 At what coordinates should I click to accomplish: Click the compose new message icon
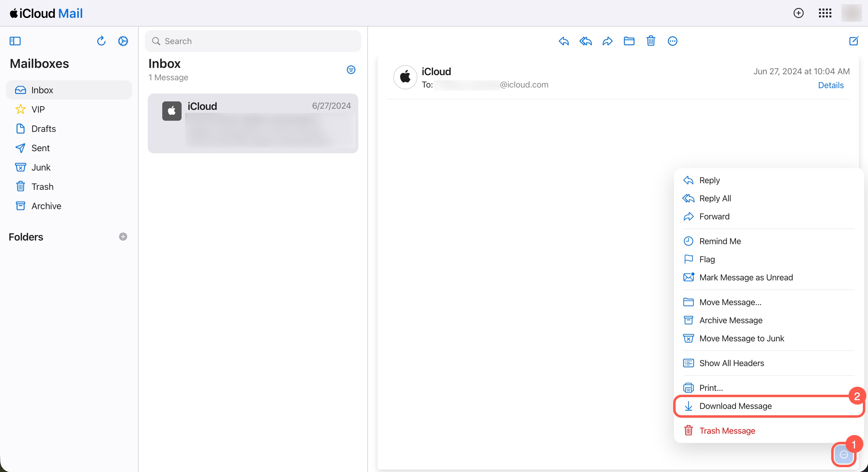(x=854, y=41)
